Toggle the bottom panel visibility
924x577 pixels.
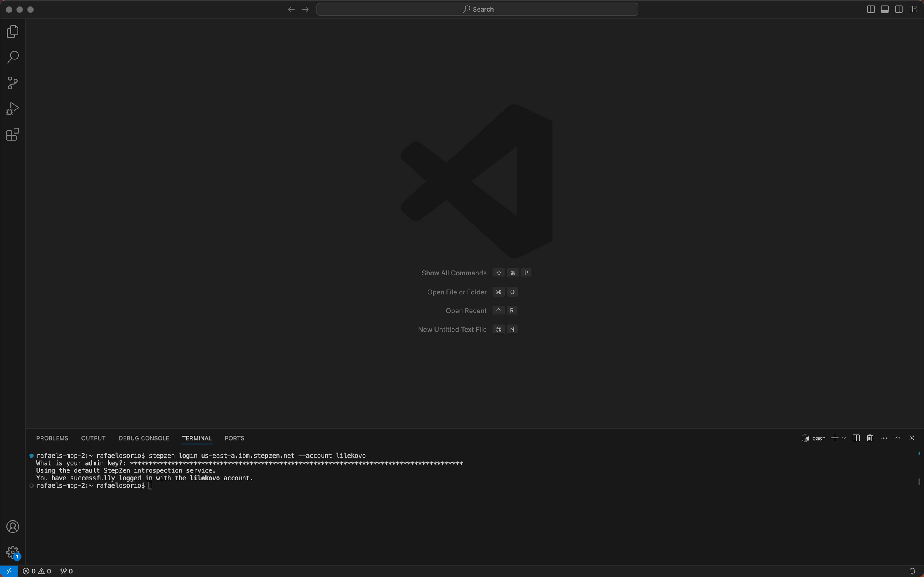pos(885,9)
